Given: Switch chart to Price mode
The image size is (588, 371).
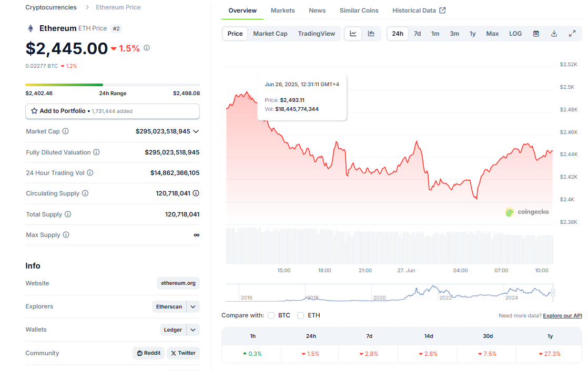Looking at the screenshot, I should click(235, 34).
